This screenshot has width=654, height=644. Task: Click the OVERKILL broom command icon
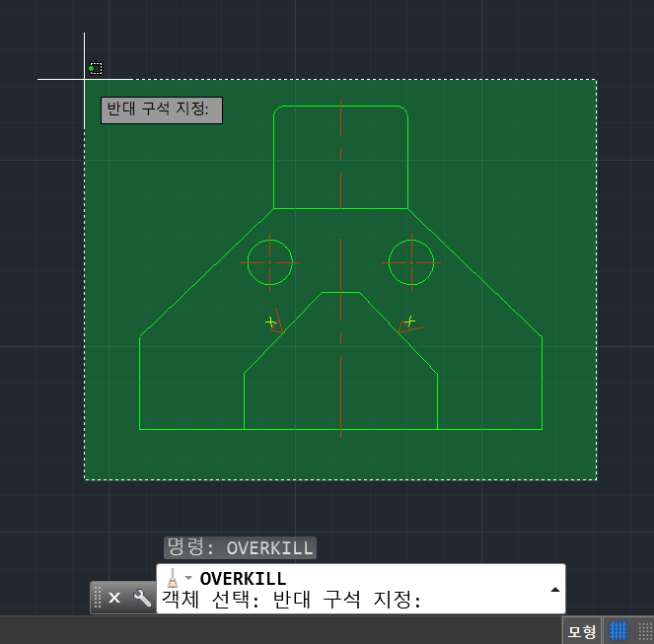point(172,578)
